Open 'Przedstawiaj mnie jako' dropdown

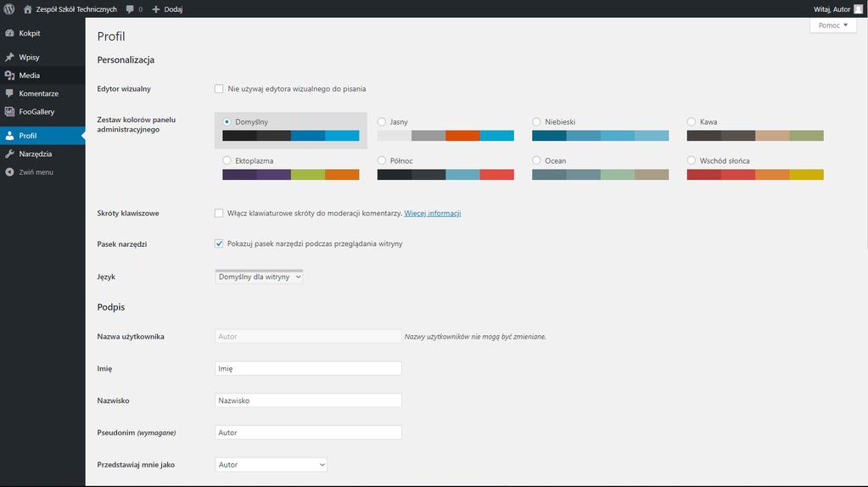[x=271, y=465]
